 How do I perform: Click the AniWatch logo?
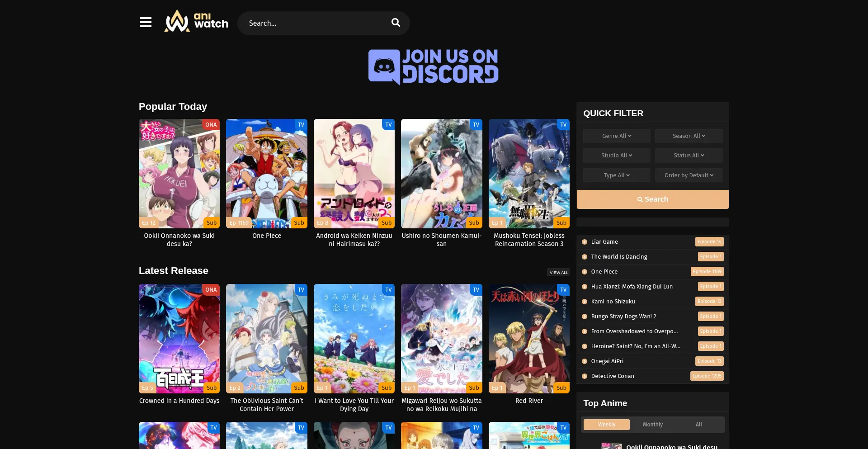click(196, 21)
